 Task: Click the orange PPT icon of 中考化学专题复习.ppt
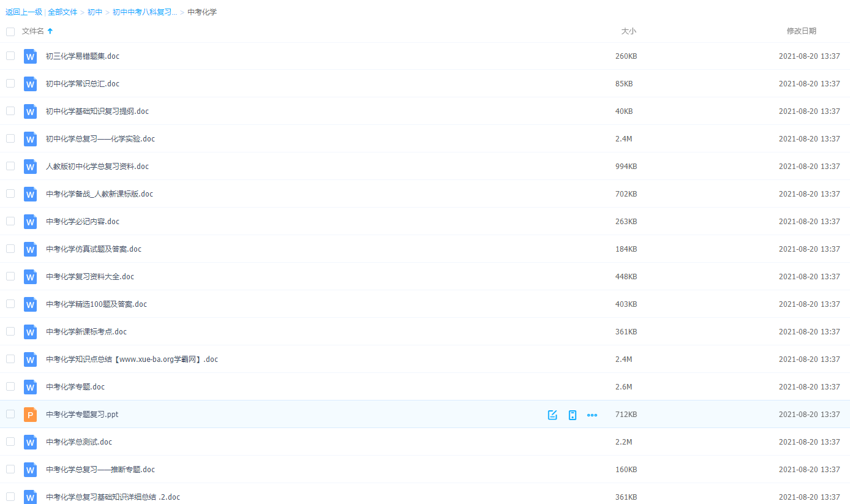[x=30, y=415]
